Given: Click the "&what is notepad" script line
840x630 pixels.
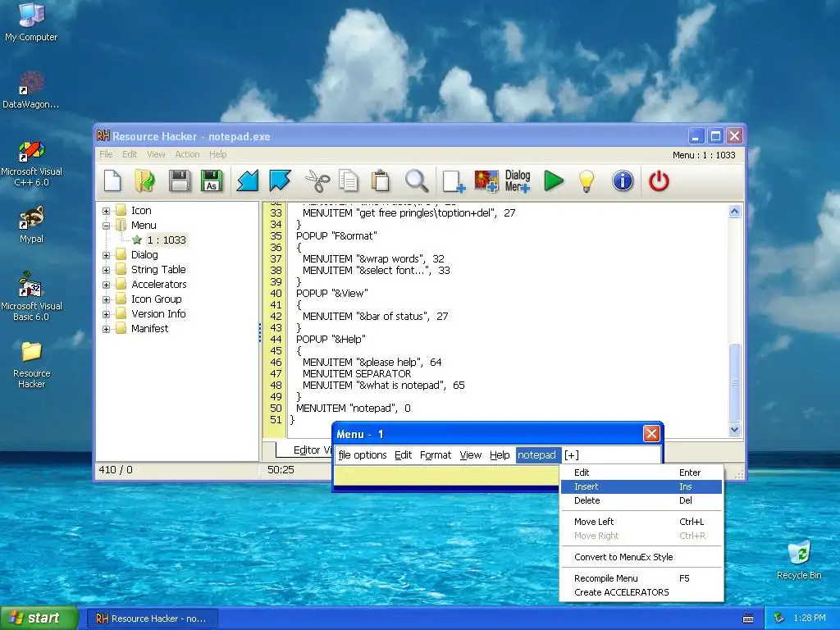Looking at the screenshot, I should point(384,386).
